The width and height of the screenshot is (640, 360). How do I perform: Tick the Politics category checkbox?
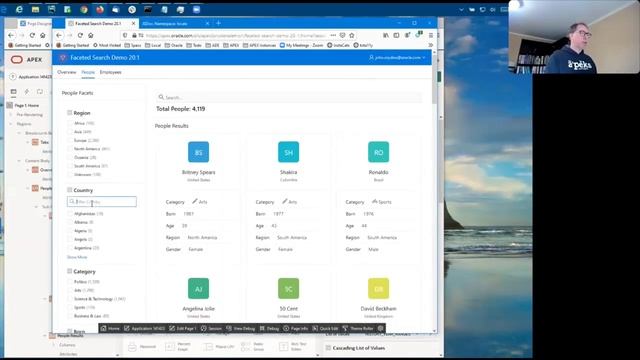point(70,282)
